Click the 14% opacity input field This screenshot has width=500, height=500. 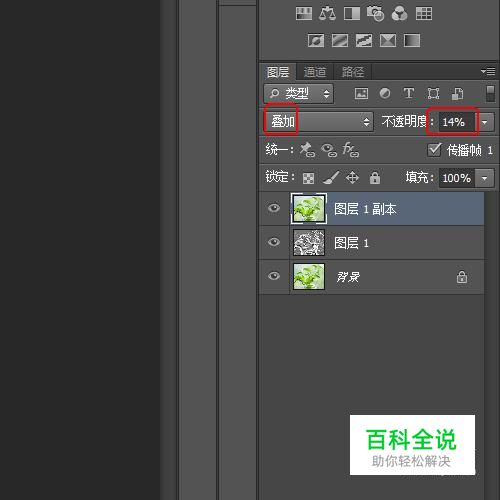pyautogui.click(x=457, y=122)
